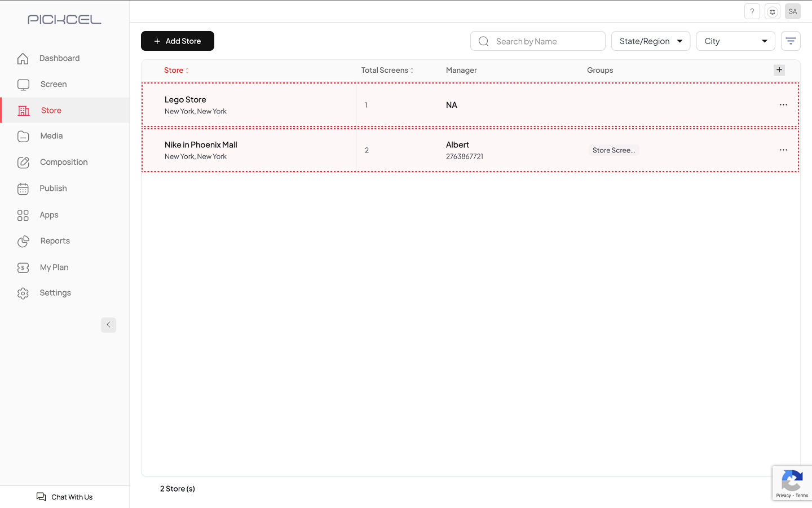Click the help question mark icon

pyautogui.click(x=752, y=11)
